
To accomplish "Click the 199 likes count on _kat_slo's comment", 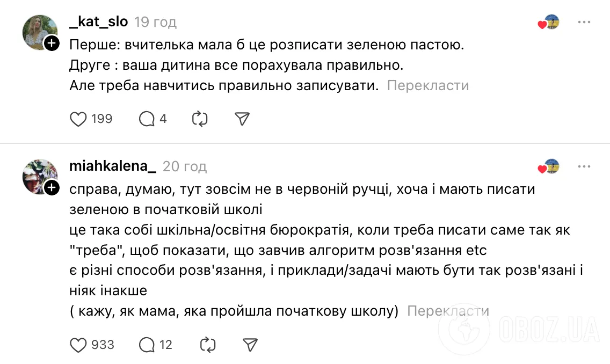I will [x=103, y=119].
